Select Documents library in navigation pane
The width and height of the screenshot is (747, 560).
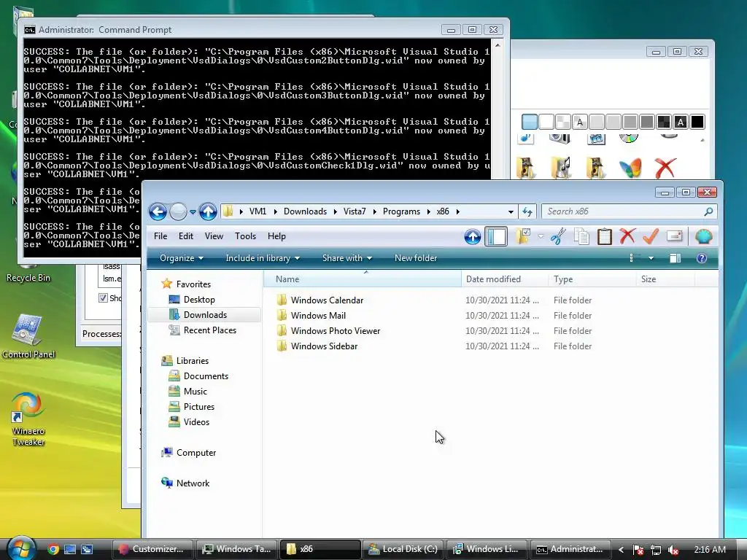[x=206, y=376]
